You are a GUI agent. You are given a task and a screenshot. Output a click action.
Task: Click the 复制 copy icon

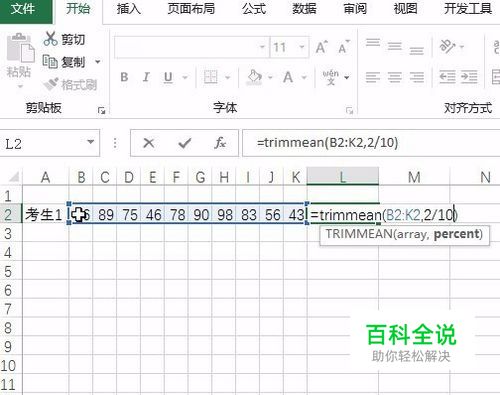click(50, 62)
